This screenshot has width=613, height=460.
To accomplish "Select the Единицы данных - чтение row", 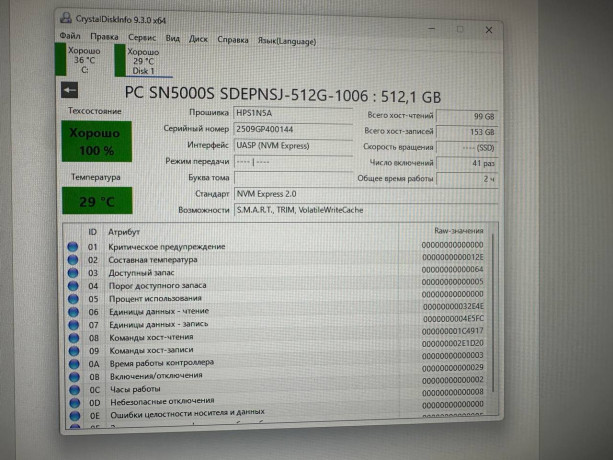I will 276,310.
